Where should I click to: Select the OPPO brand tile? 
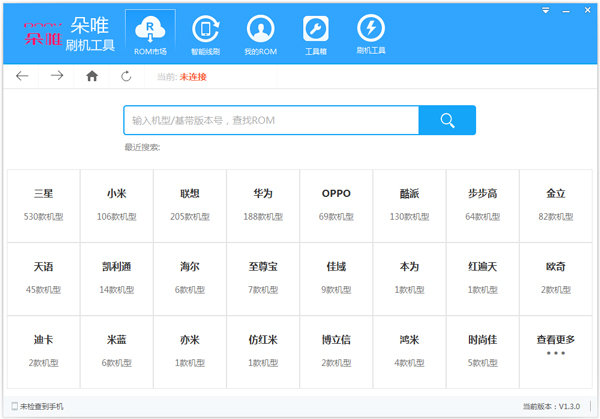point(336,204)
